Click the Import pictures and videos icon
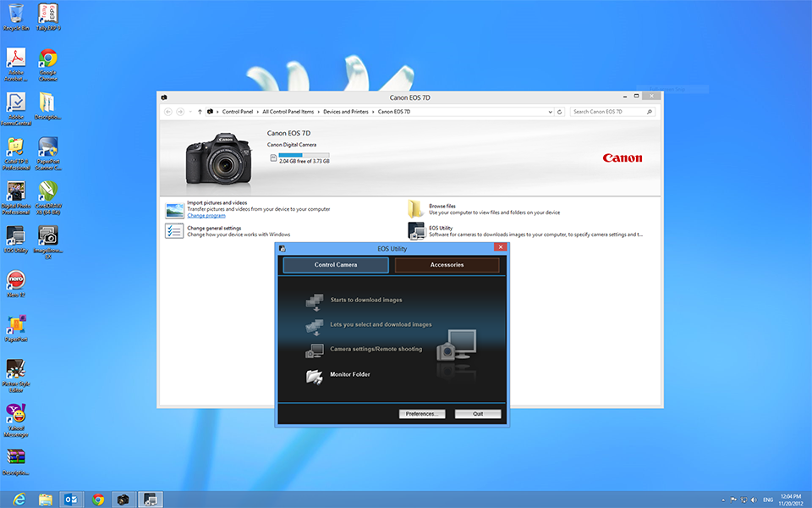 pyautogui.click(x=174, y=210)
